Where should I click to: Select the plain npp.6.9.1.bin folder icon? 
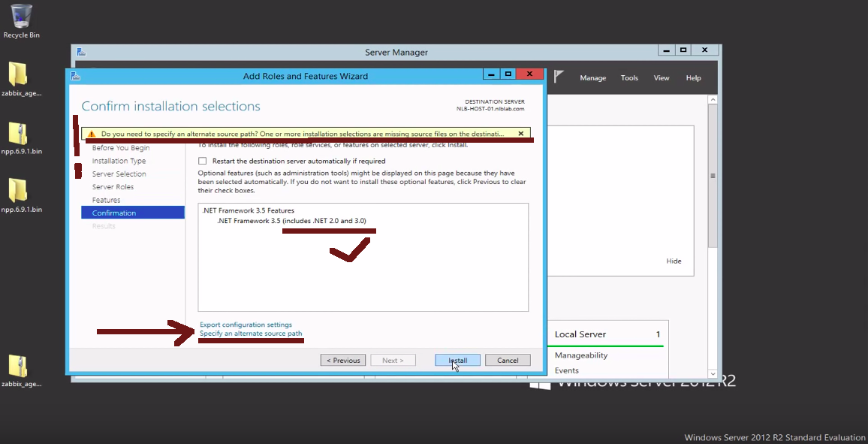tap(21, 195)
